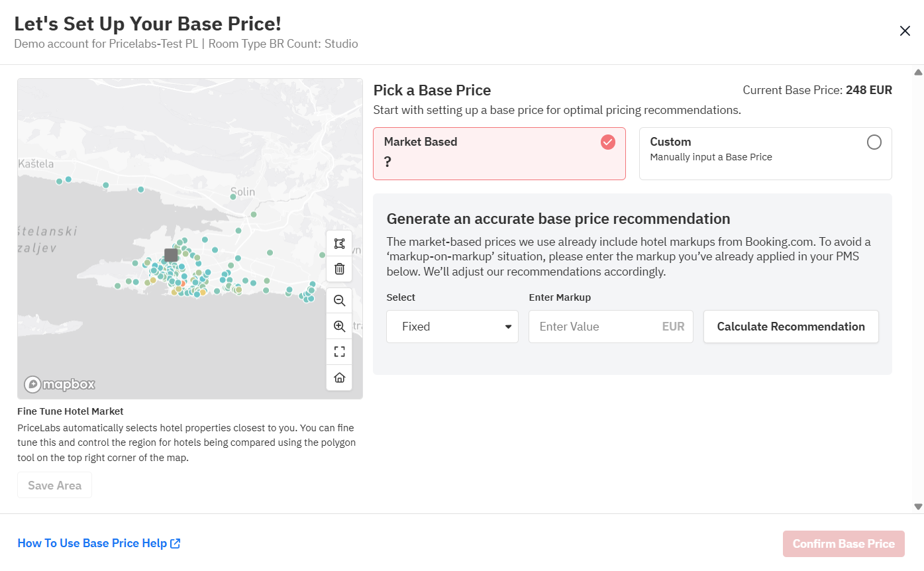Viewport: 924px width, 571px height.
Task: Select the polygon draw tool on map
Action: 339,244
